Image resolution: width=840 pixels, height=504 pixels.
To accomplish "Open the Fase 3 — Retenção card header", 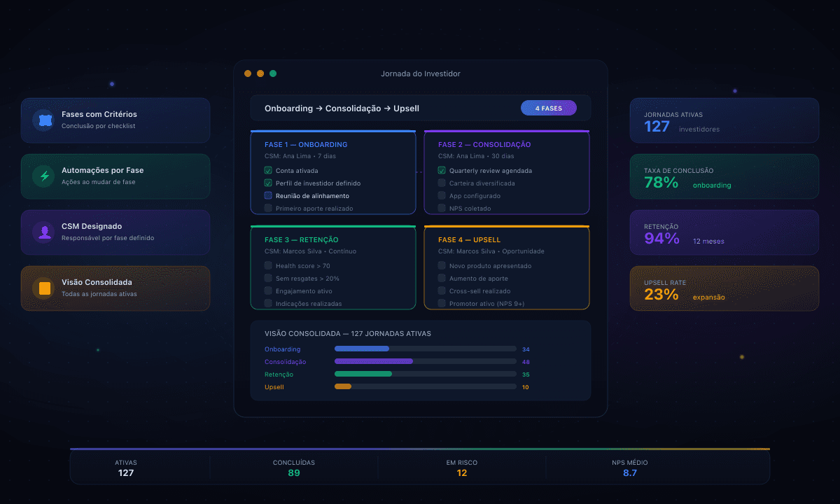I will [x=301, y=240].
